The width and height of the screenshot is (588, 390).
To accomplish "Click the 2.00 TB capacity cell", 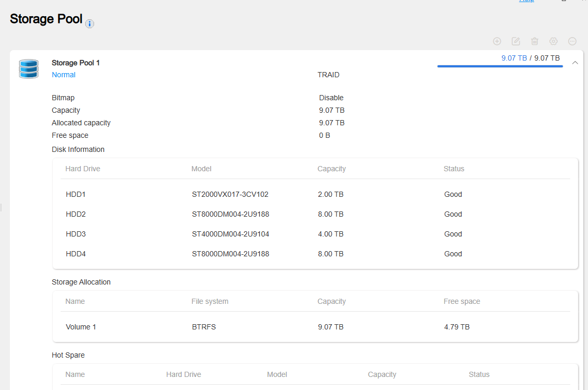I will [331, 194].
